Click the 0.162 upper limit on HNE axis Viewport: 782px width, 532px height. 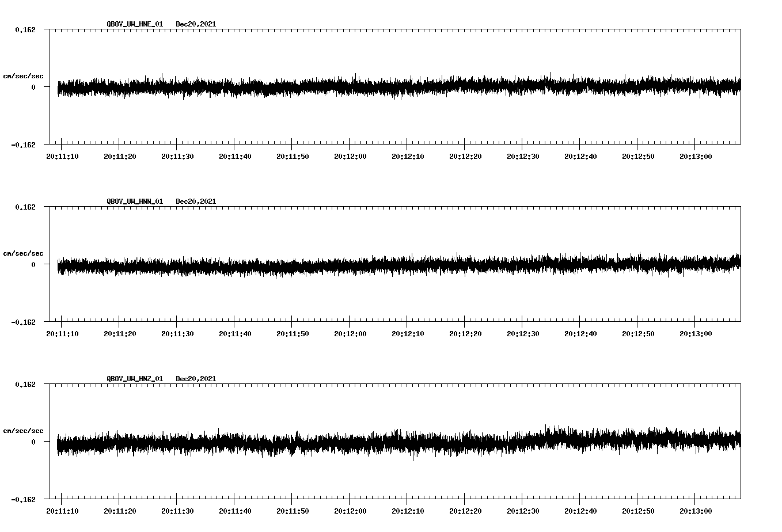(25, 29)
